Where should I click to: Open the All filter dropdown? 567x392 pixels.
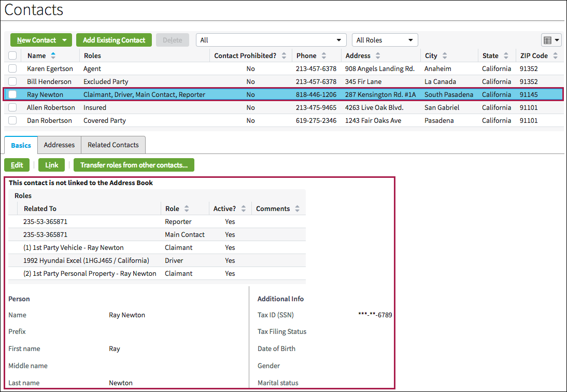click(271, 40)
